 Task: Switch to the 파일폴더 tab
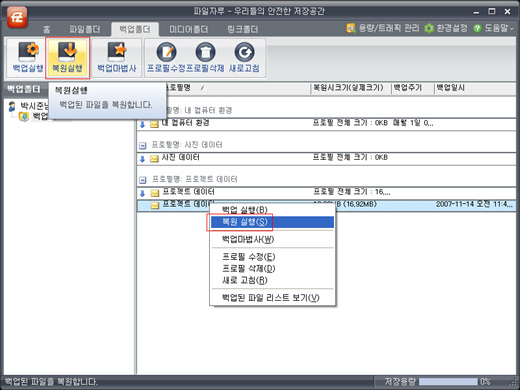point(85,29)
